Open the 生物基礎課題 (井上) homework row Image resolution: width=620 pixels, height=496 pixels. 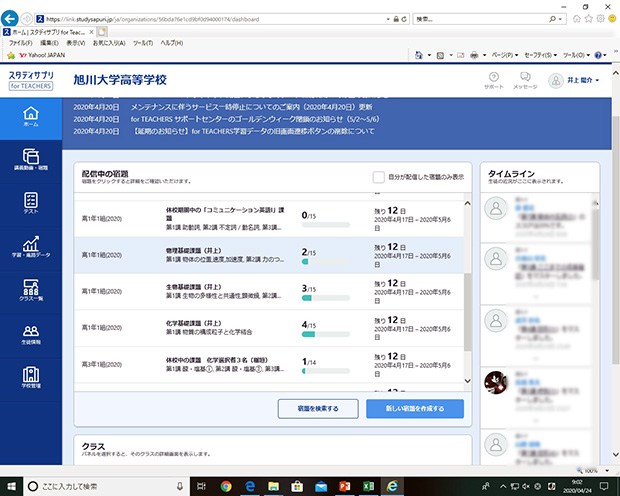click(x=269, y=292)
